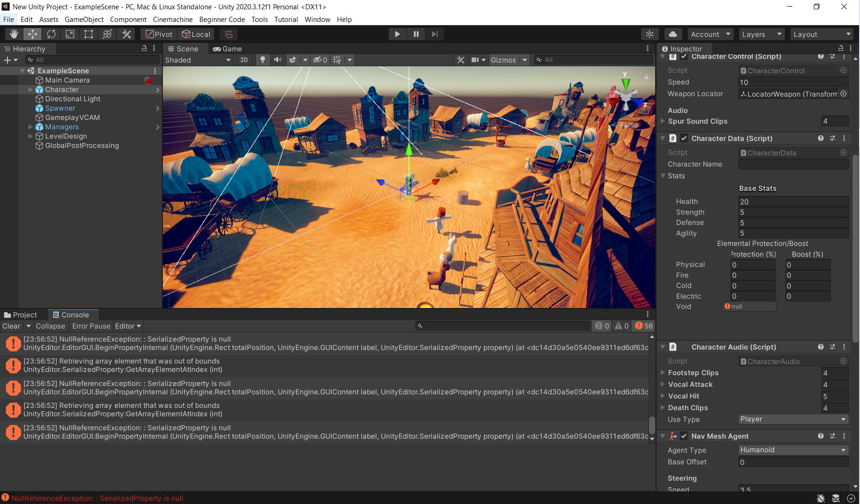Toggle Character Data script enabled checkbox
This screenshot has height=504, width=860.
pos(684,138)
